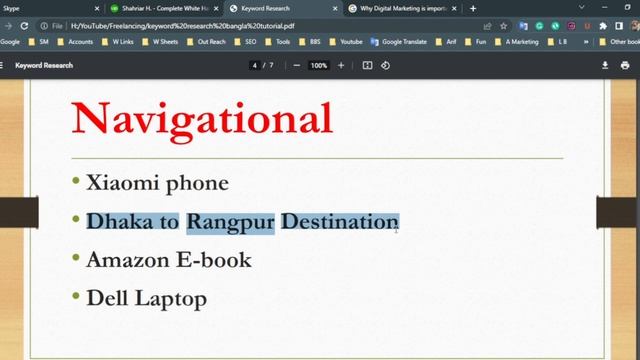The image size is (640, 360).
Task: Switch to the Skype tab
Action: coord(49,9)
